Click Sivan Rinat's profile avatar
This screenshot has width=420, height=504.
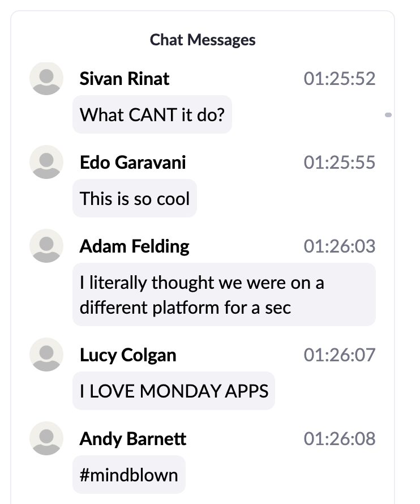click(x=46, y=79)
